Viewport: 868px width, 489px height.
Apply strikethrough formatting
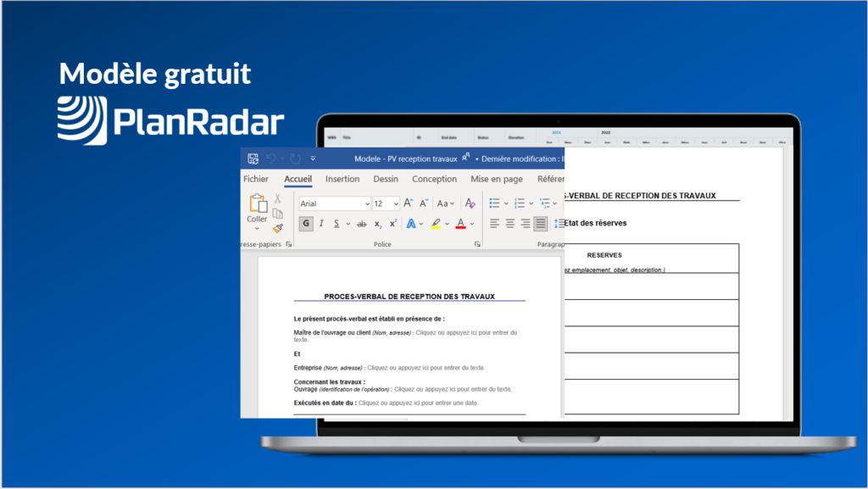click(361, 224)
